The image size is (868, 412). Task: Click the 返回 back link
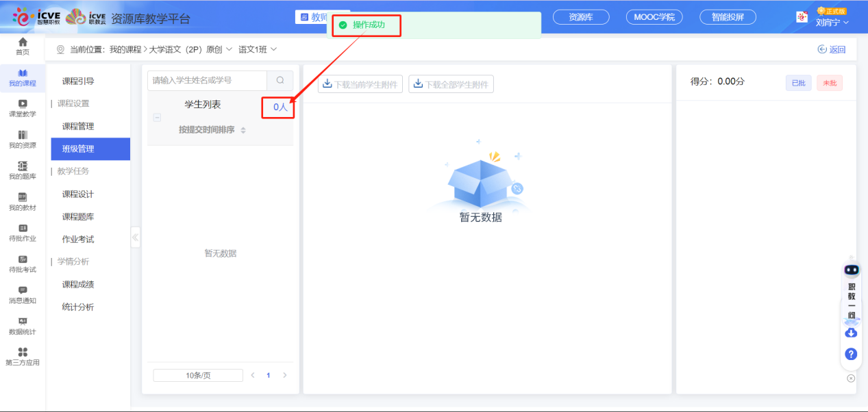[x=832, y=49]
